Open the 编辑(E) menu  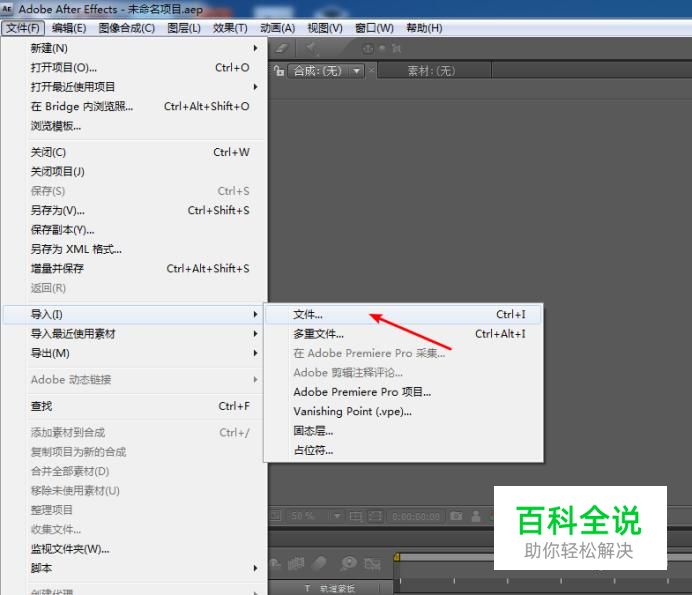click(x=69, y=28)
